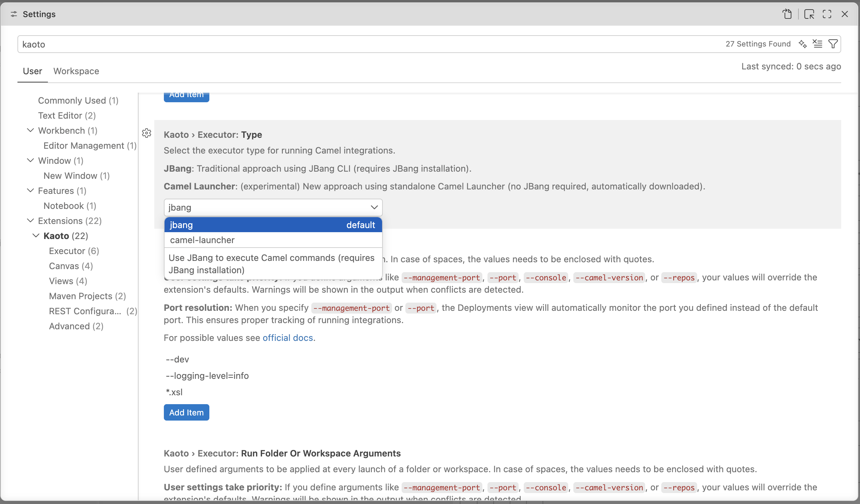Click partially hidden Add Item button at top
Image resolution: width=860 pixels, height=504 pixels.
tap(186, 97)
